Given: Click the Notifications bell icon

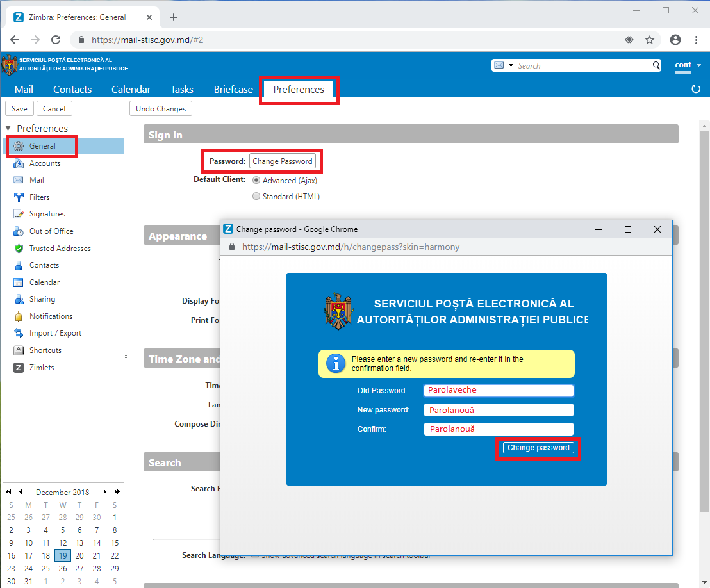Looking at the screenshot, I should pyautogui.click(x=18, y=316).
